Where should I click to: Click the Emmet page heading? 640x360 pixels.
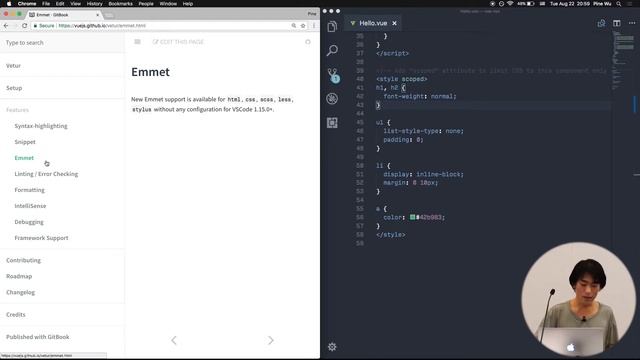150,72
